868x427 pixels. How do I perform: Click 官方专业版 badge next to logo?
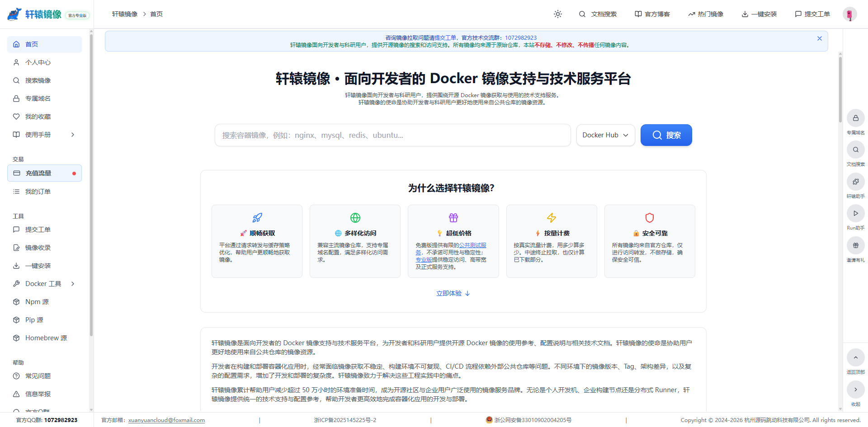click(77, 15)
